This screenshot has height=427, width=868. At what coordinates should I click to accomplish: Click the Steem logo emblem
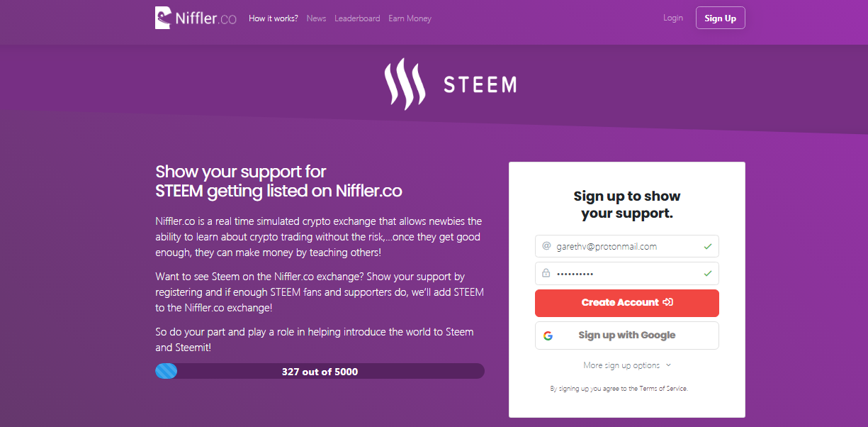pos(405,84)
